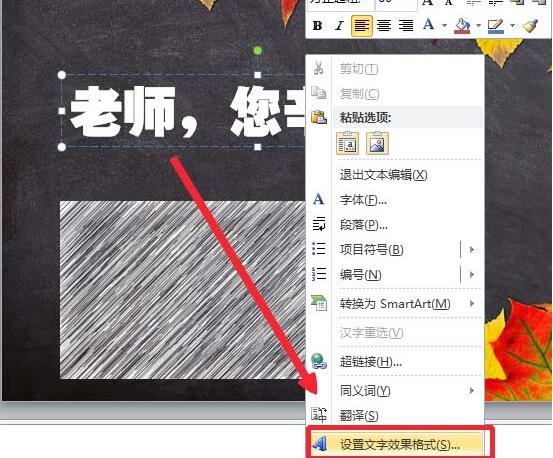
Task: Click the bottom-middle sizing handle
Action: point(258,147)
